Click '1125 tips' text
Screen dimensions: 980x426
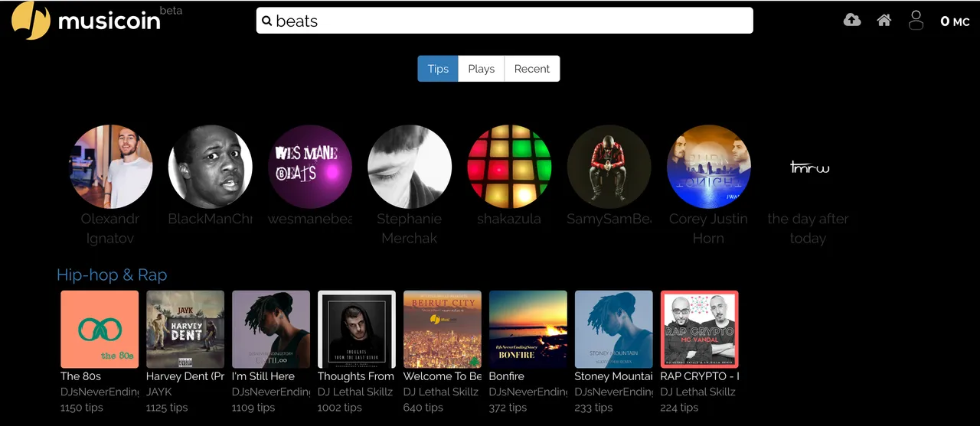[x=167, y=408]
